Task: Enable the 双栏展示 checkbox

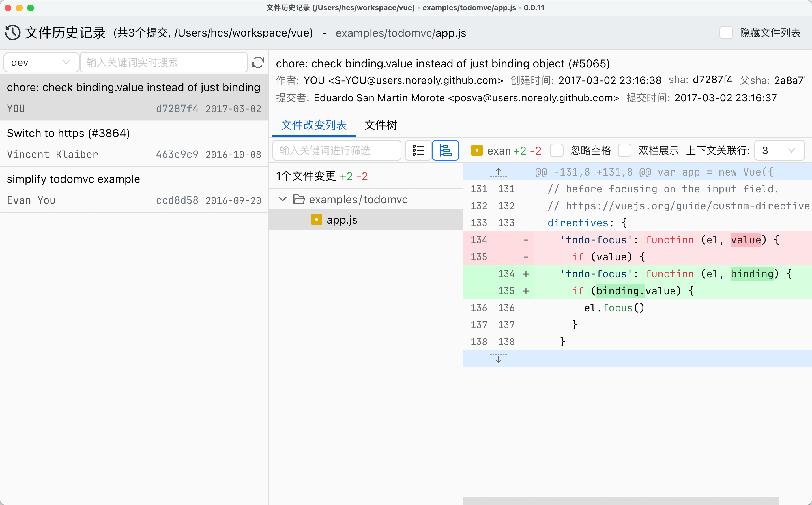Action: point(624,151)
